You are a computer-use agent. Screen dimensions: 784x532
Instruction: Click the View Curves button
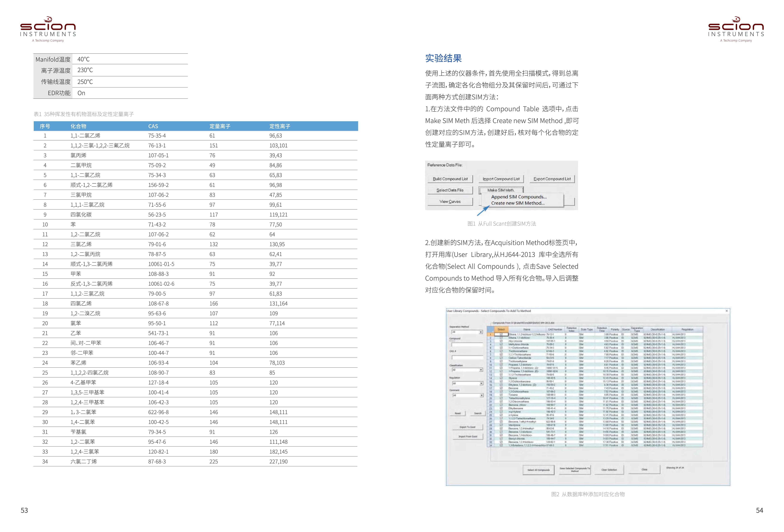[x=450, y=201]
